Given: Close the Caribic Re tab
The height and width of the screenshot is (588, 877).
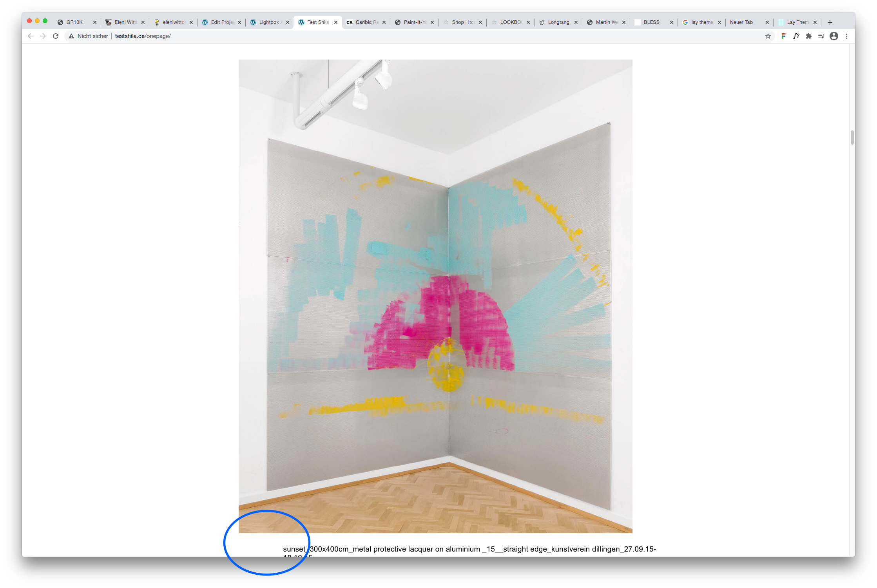Looking at the screenshot, I should coord(384,22).
